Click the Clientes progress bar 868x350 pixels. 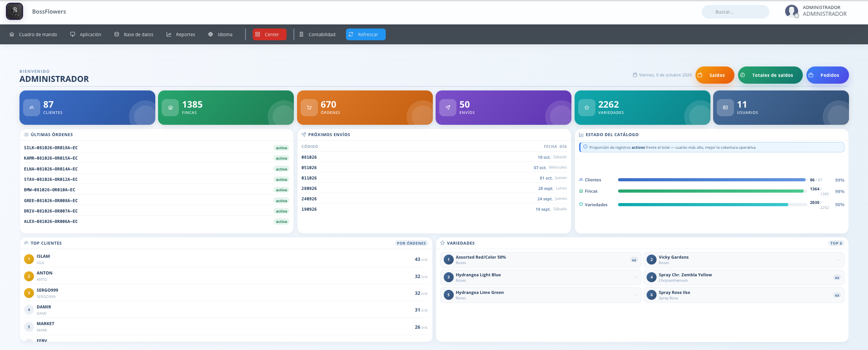coord(712,180)
